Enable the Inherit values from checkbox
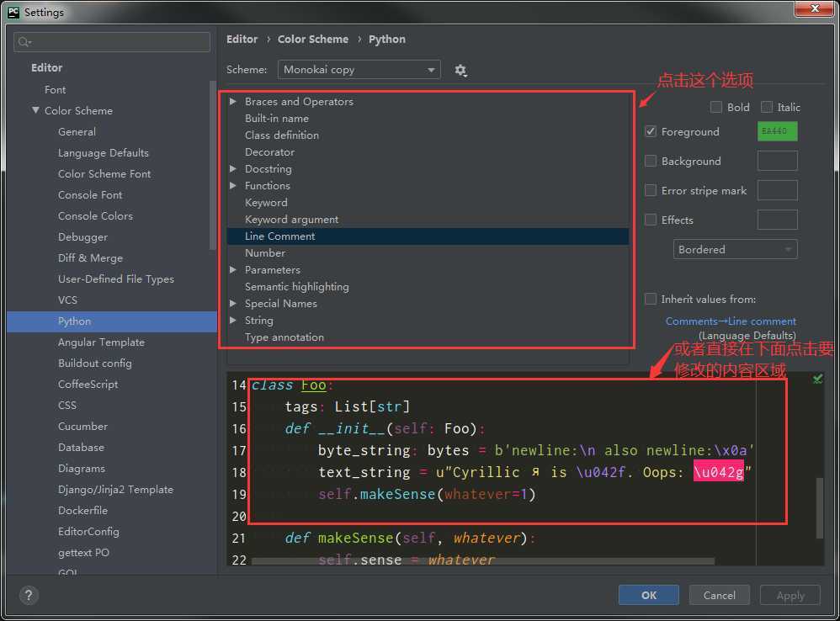The height and width of the screenshot is (621, 840). (651, 299)
